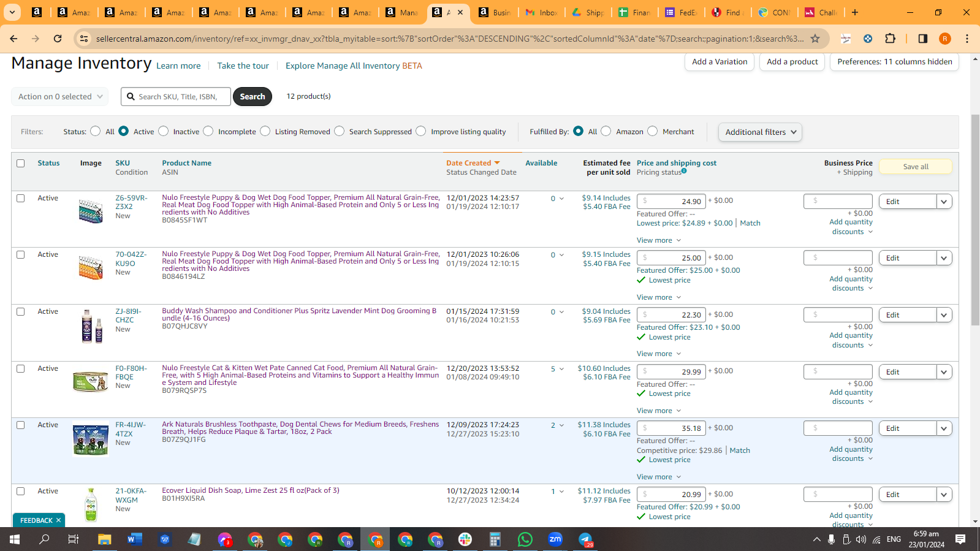Tick the select-all checkbox in table header
This screenshot has width=980, height=551.
[x=20, y=163]
